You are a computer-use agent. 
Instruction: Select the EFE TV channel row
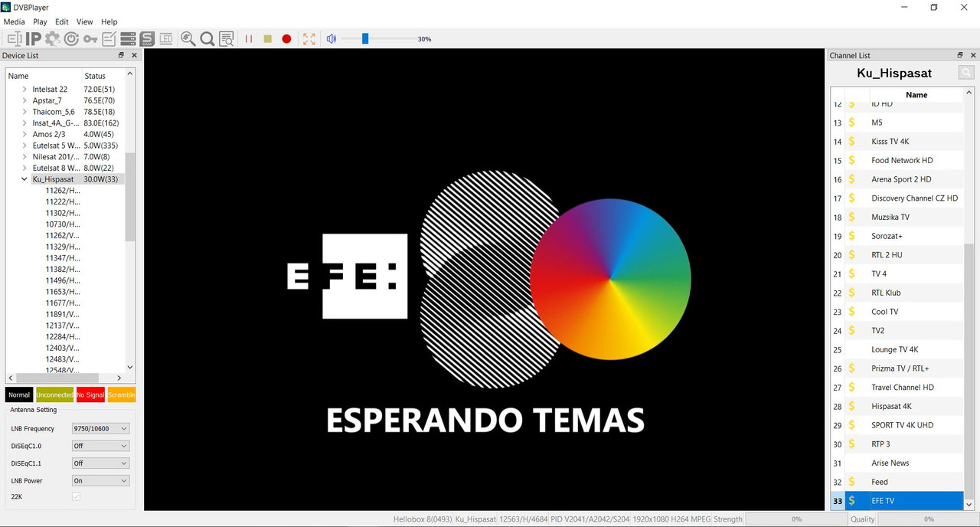point(897,501)
